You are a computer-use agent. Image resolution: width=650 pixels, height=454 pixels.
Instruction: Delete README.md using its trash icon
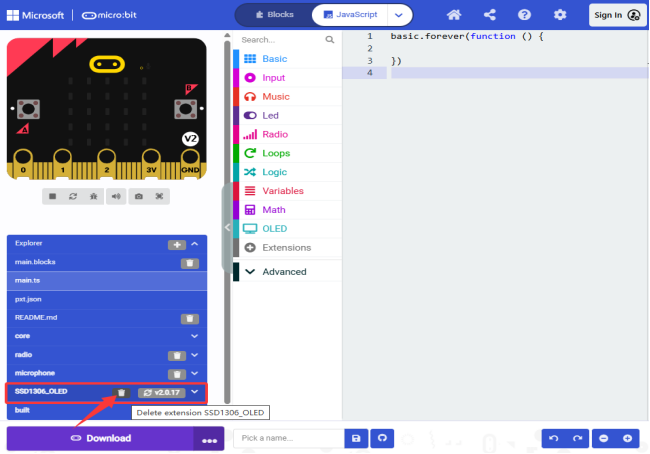[x=190, y=318]
